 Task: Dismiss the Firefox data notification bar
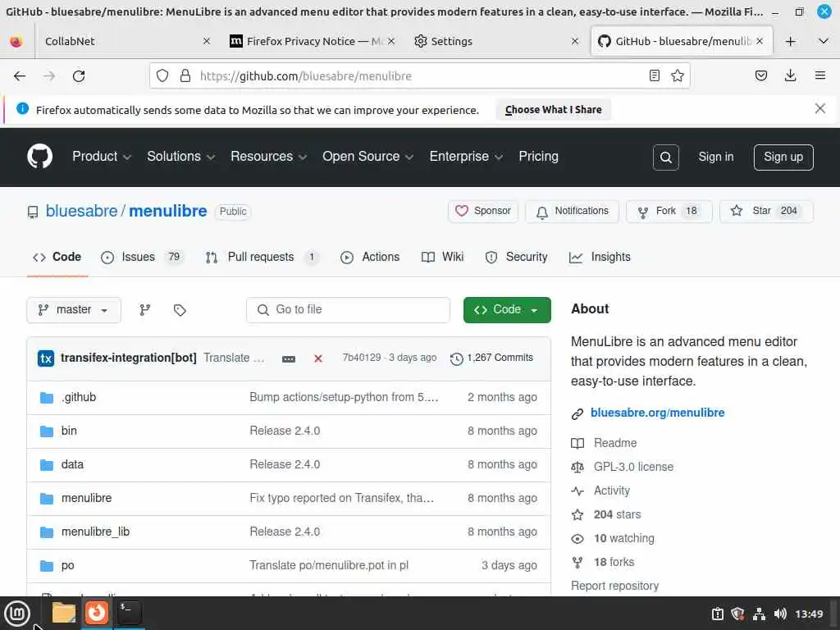819,109
